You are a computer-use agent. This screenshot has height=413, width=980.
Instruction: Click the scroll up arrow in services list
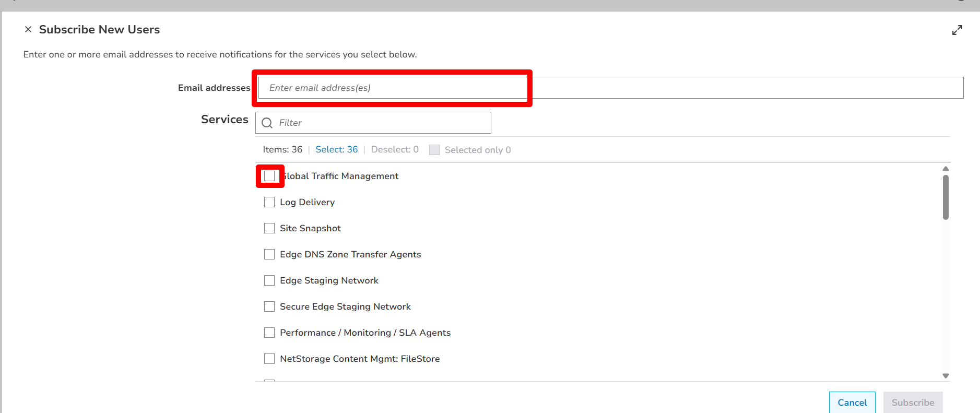[x=946, y=169]
